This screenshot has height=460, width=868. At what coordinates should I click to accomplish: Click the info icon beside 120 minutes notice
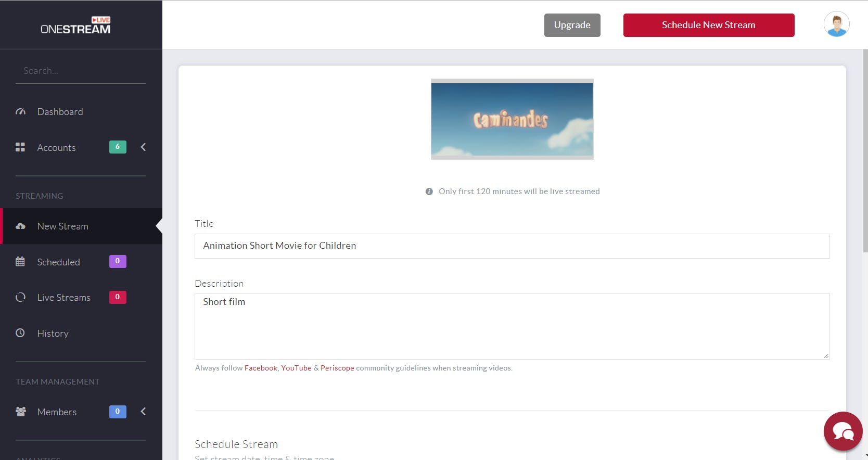pos(429,191)
